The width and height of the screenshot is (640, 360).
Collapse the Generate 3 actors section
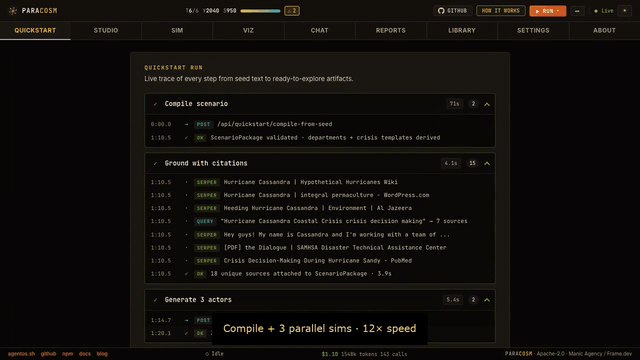click(x=487, y=300)
